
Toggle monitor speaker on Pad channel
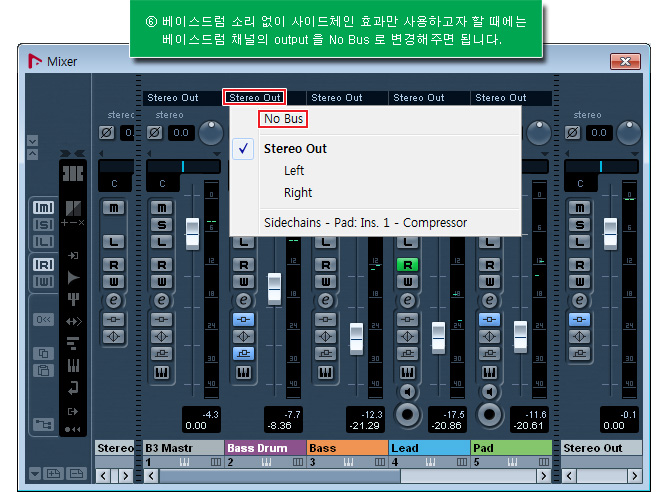[x=490, y=392]
